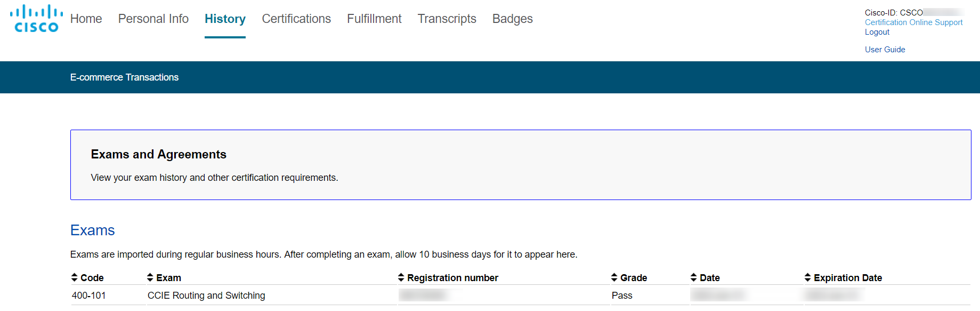Sort by the Expiration Date sort icon
This screenshot has height=311, width=980.
point(808,277)
